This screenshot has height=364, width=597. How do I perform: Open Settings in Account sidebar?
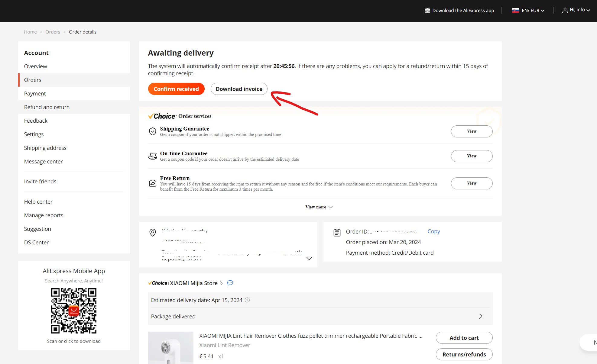[74, 134]
